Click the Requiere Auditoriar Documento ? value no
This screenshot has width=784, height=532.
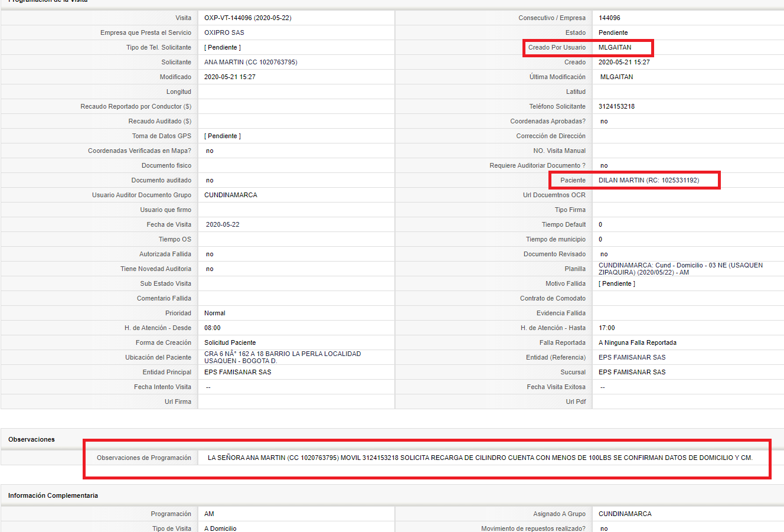604,165
